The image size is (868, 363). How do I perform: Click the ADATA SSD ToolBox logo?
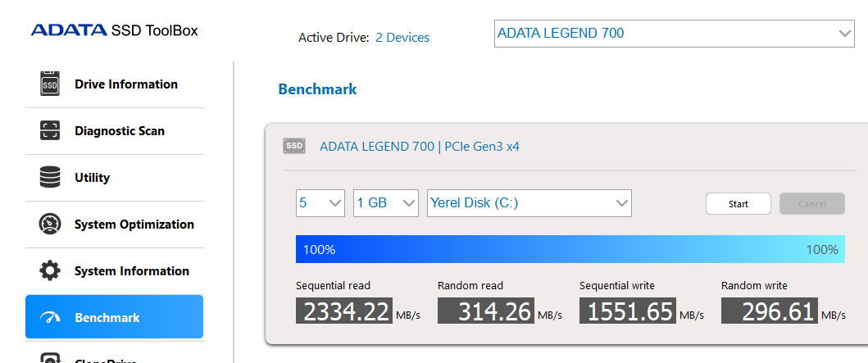point(114,31)
